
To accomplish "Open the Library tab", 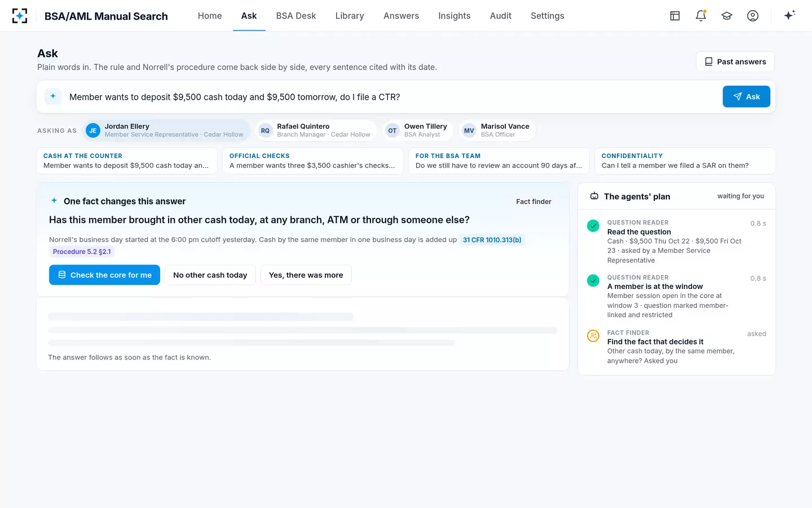I will pyautogui.click(x=350, y=16).
